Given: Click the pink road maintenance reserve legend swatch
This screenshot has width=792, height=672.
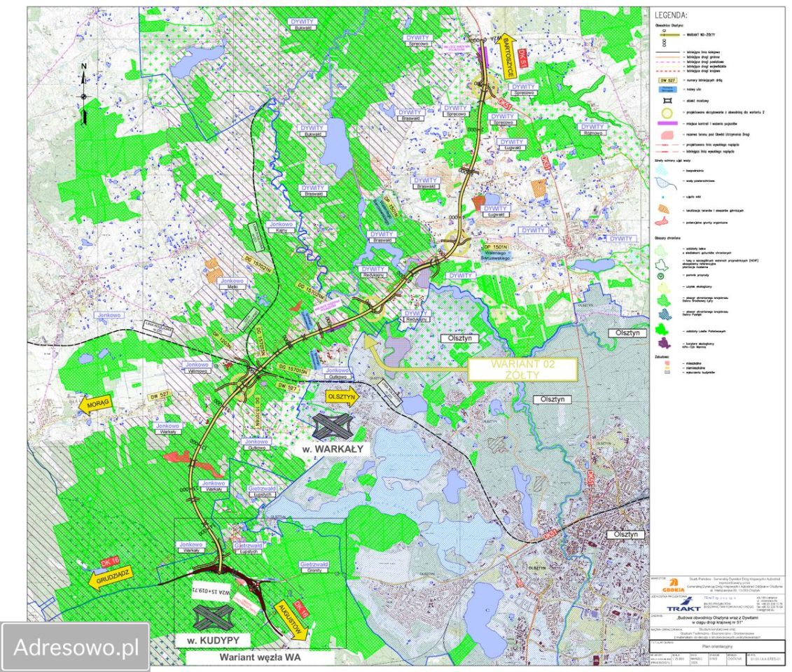Looking at the screenshot, I should pos(667,135).
